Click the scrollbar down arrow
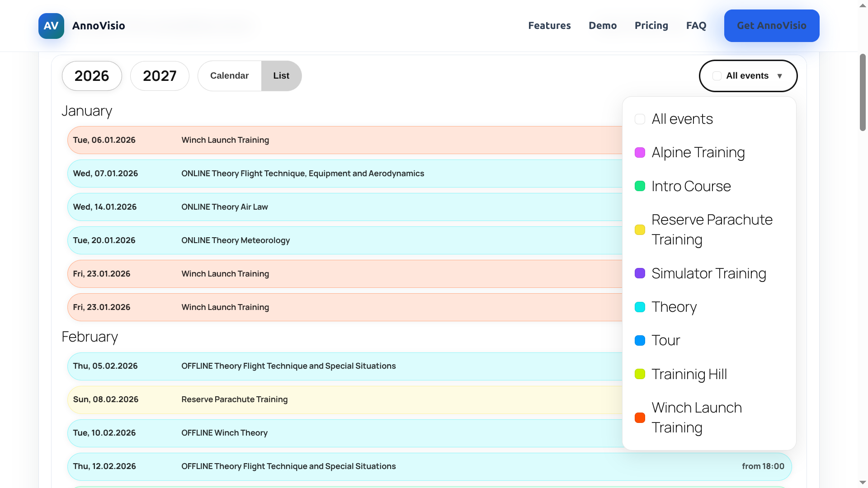 (x=863, y=483)
